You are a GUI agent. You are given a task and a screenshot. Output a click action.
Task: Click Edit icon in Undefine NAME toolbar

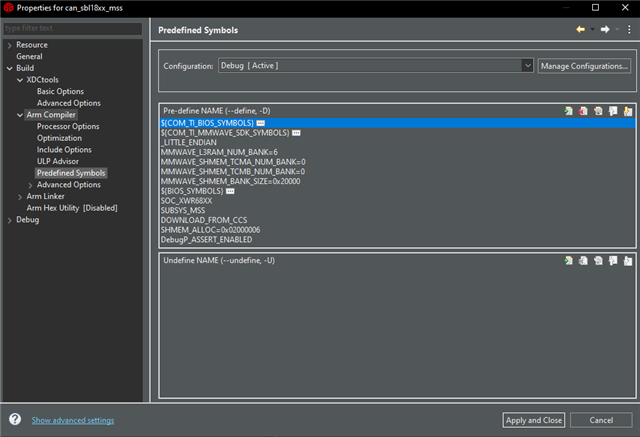598,261
